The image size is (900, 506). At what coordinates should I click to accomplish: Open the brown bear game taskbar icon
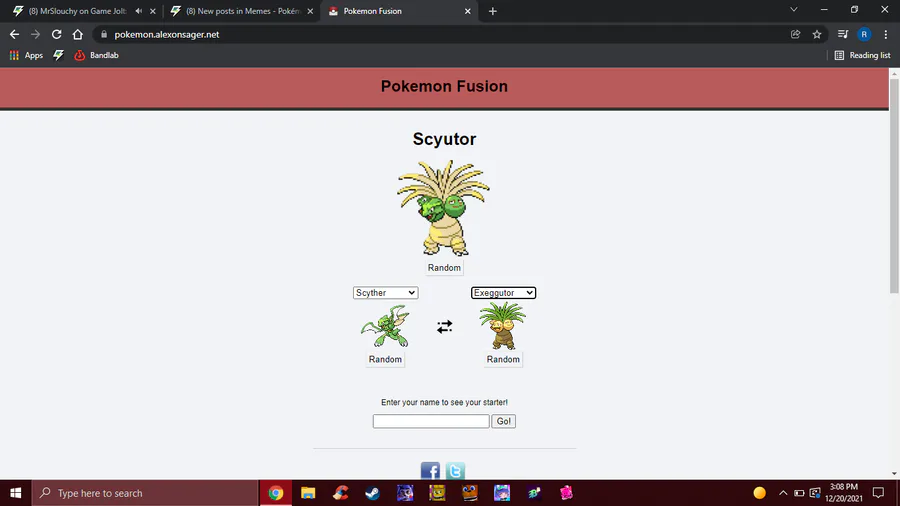pyautogui.click(x=470, y=493)
